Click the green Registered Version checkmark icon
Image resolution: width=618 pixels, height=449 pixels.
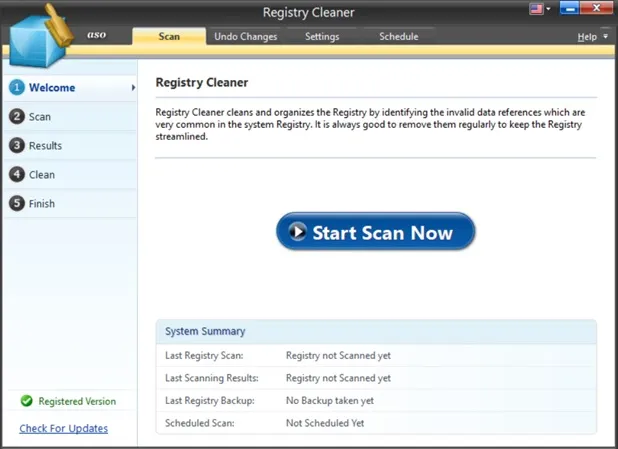coord(26,401)
